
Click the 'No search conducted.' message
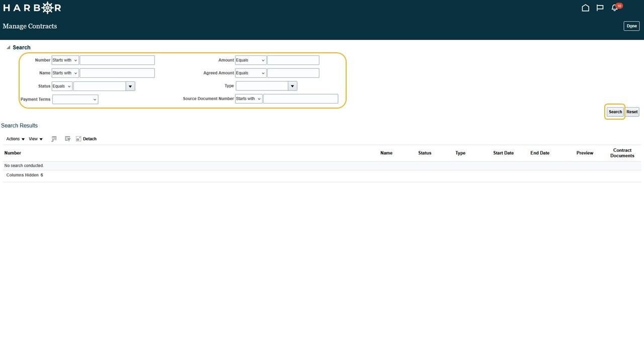coord(24,165)
